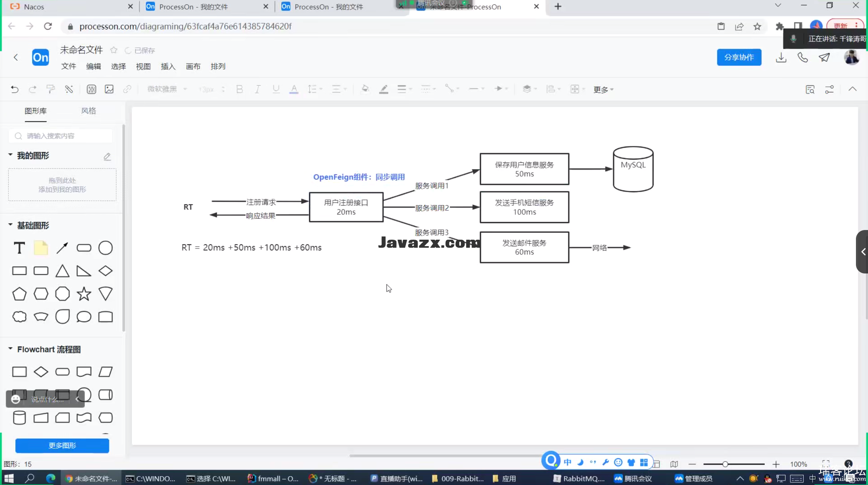The image size is (868, 485).
Task: Select the circle shape
Action: 106,248
